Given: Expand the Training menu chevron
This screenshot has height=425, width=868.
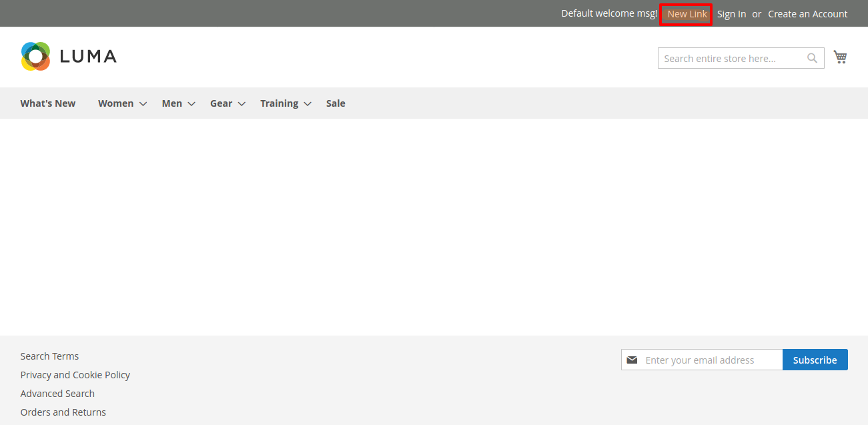Looking at the screenshot, I should click(308, 103).
